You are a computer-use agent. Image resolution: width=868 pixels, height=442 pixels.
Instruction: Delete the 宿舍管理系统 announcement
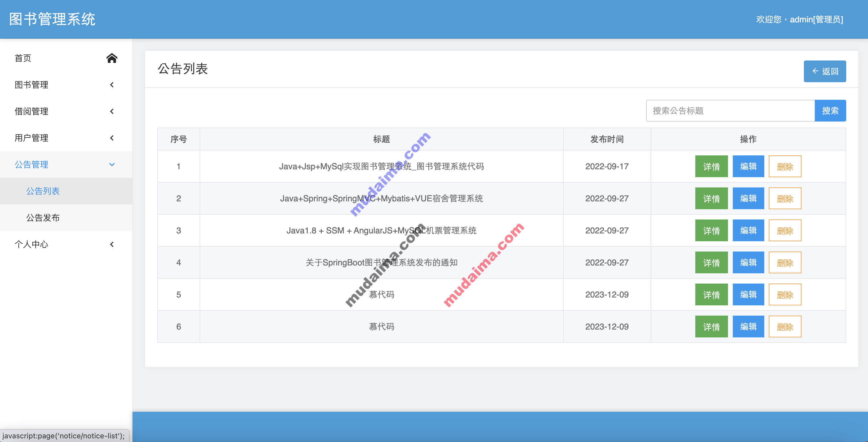(785, 198)
